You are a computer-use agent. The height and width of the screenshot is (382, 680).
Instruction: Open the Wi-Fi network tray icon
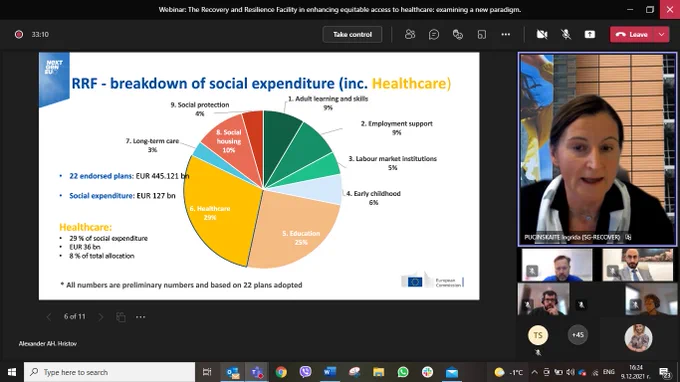pyautogui.click(x=595, y=372)
